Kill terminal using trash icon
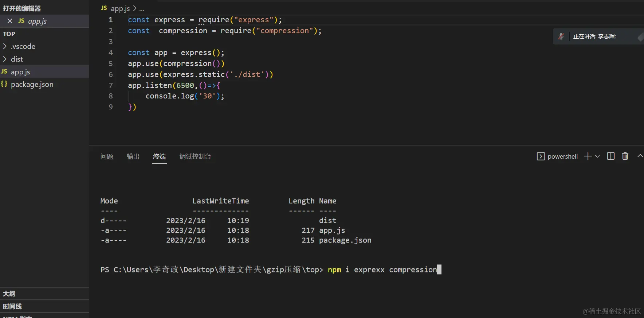 point(625,156)
